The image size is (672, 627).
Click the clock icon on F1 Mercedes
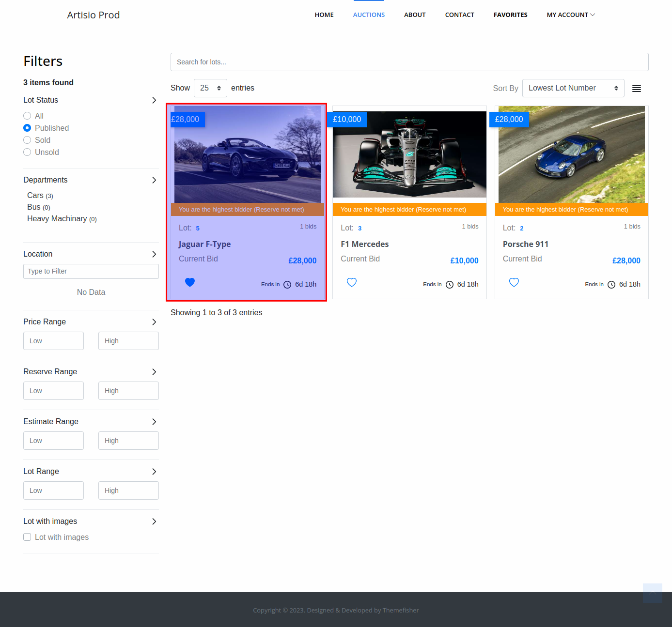pos(450,285)
